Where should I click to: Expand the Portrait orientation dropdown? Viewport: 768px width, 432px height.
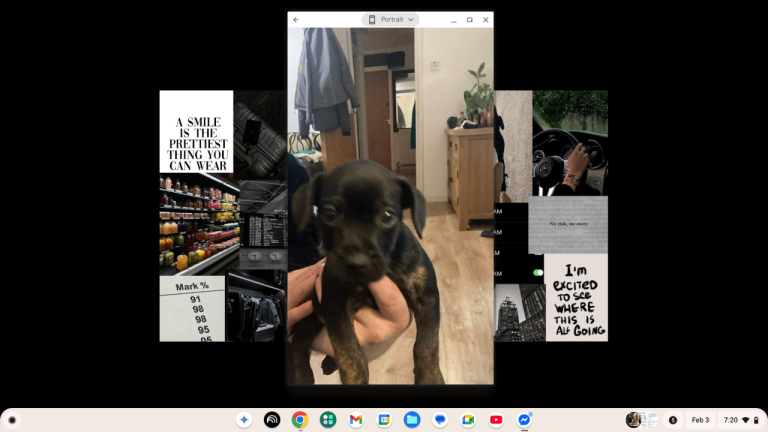coord(390,20)
